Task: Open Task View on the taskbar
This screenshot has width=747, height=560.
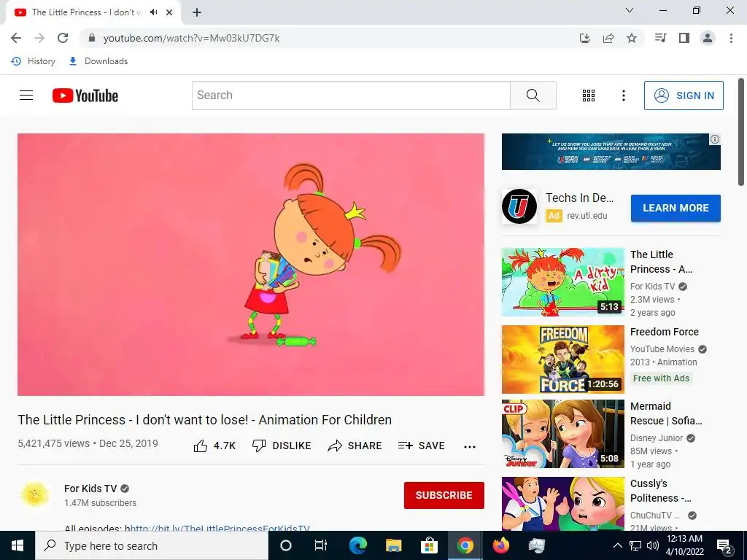Action: (321, 545)
